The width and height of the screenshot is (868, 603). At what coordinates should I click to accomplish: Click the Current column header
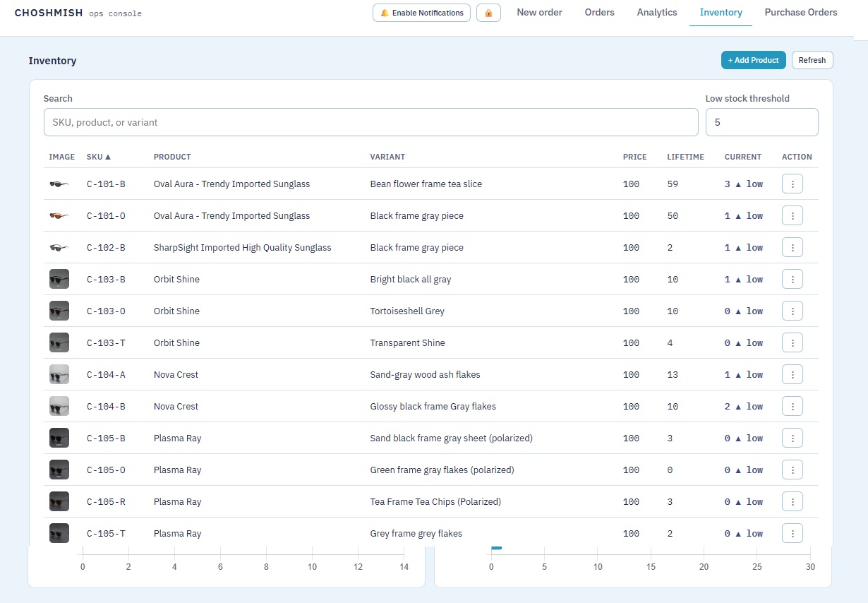pos(743,157)
